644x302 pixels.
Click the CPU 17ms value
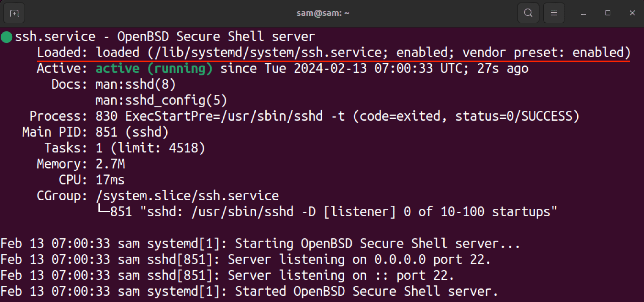coord(110,180)
